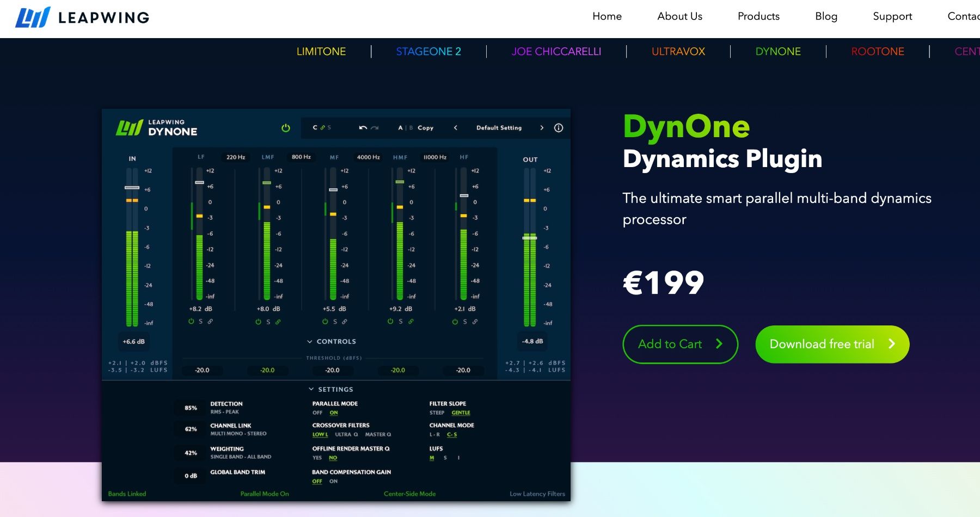
Task: Open the About Us menu item
Action: [679, 16]
